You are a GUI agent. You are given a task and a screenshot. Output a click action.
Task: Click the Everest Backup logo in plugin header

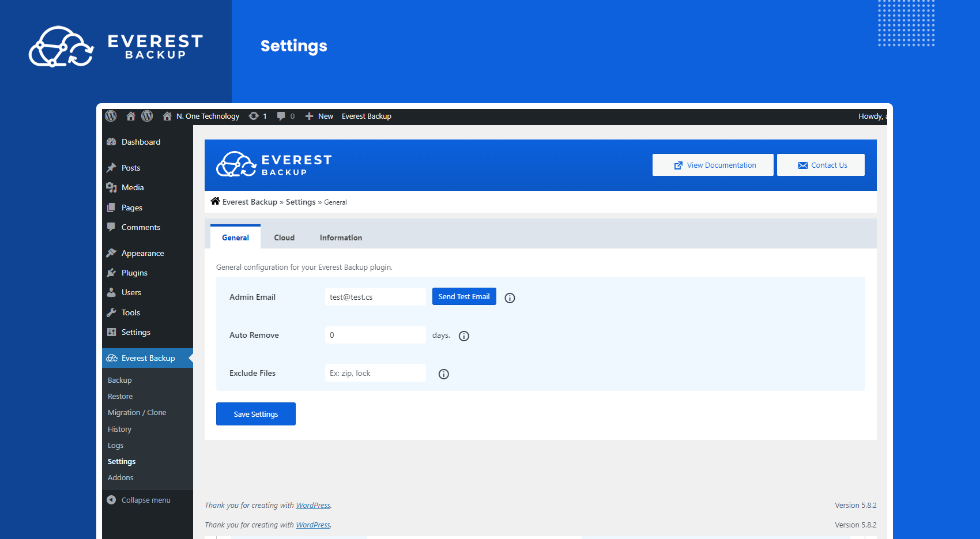point(274,164)
